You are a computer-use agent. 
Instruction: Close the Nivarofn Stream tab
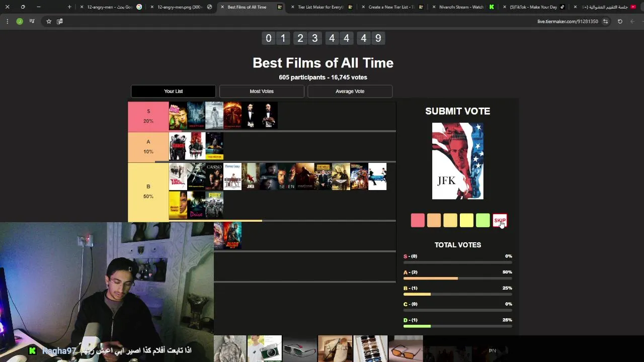[x=434, y=7]
